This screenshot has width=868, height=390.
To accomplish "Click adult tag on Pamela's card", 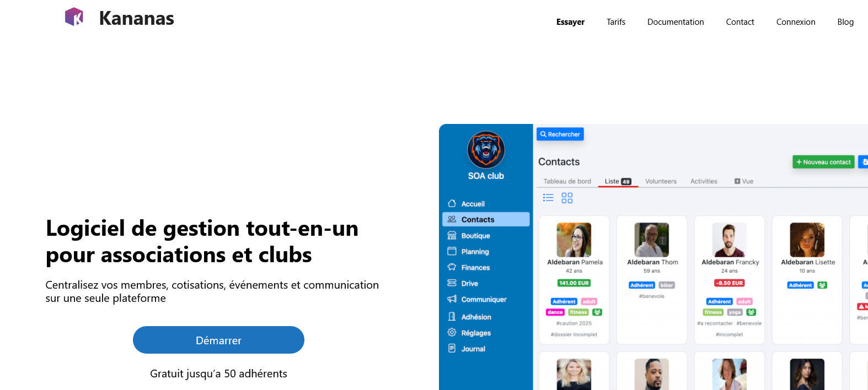I will pyautogui.click(x=589, y=302).
